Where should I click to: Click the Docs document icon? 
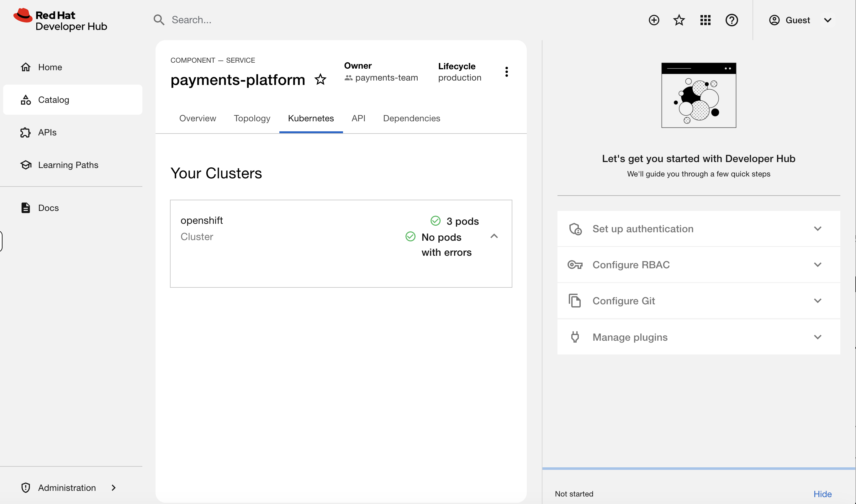26,207
